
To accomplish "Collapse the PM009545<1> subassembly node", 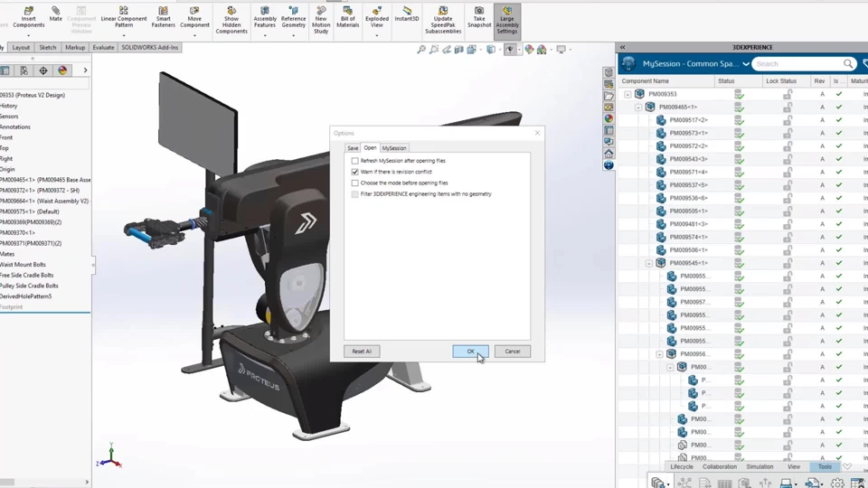I will pyautogui.click(x=649, y=263).
